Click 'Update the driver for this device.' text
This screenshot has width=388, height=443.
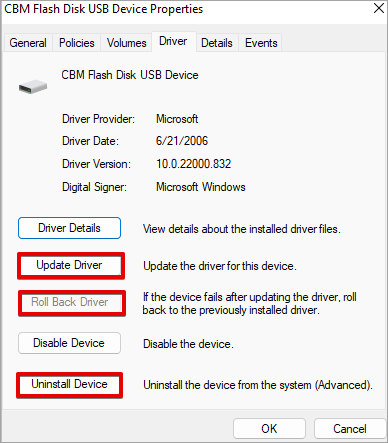[x=220, y=266]
